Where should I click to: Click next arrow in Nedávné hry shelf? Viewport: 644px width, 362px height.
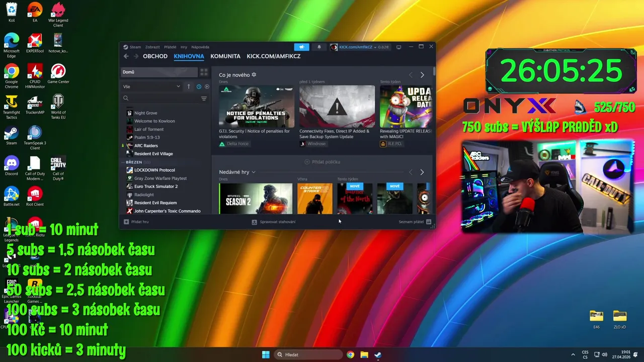click(422, 172)
